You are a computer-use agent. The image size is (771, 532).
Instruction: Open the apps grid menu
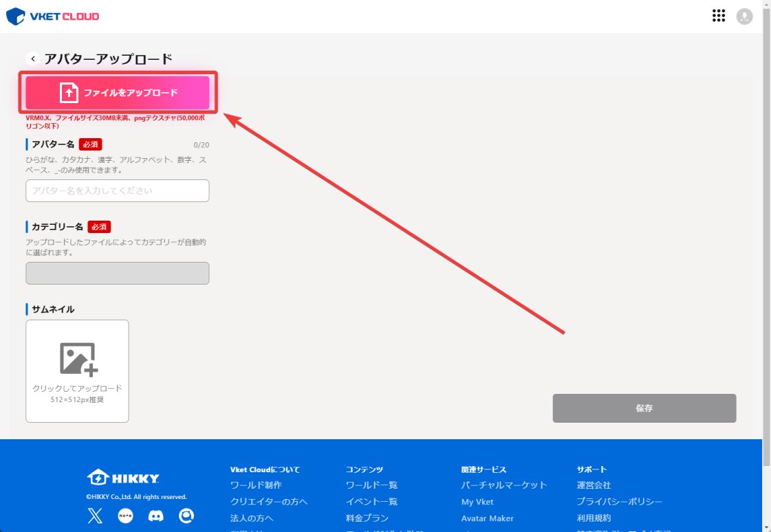point(719,16)
